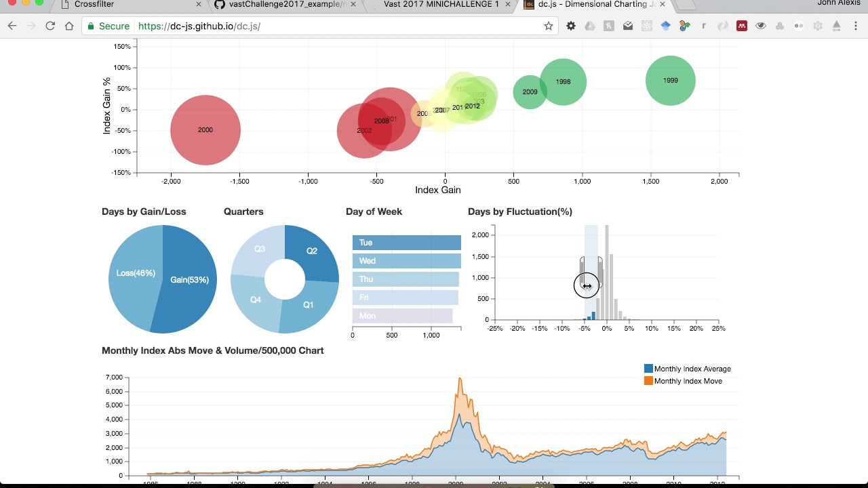Viewport: 868px width, 488px height.
Task: Filter by the Loss(46%) pie slice
Action: (x=135, y=273)
